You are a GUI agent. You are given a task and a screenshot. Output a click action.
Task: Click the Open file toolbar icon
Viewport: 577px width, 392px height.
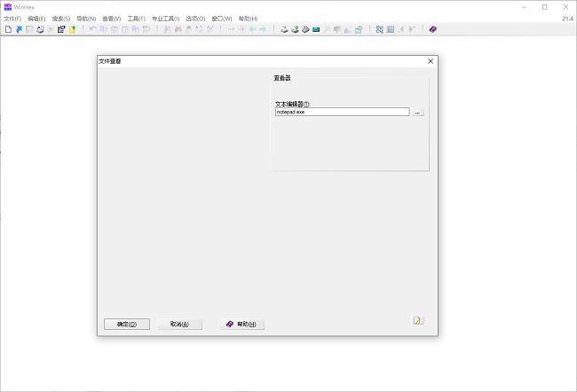[x=19, y=29]
